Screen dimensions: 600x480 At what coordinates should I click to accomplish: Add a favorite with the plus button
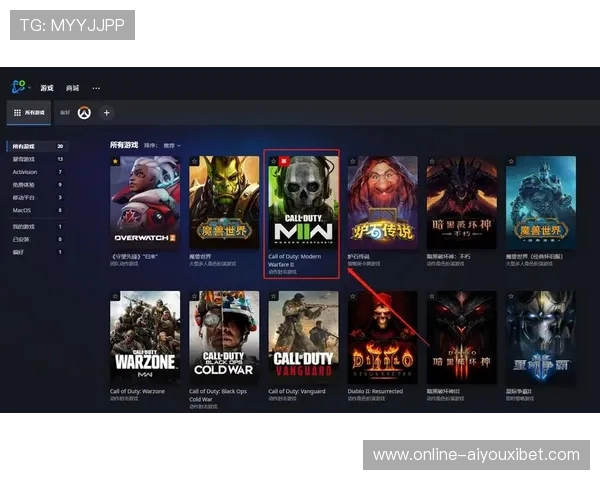click(107, 113)
